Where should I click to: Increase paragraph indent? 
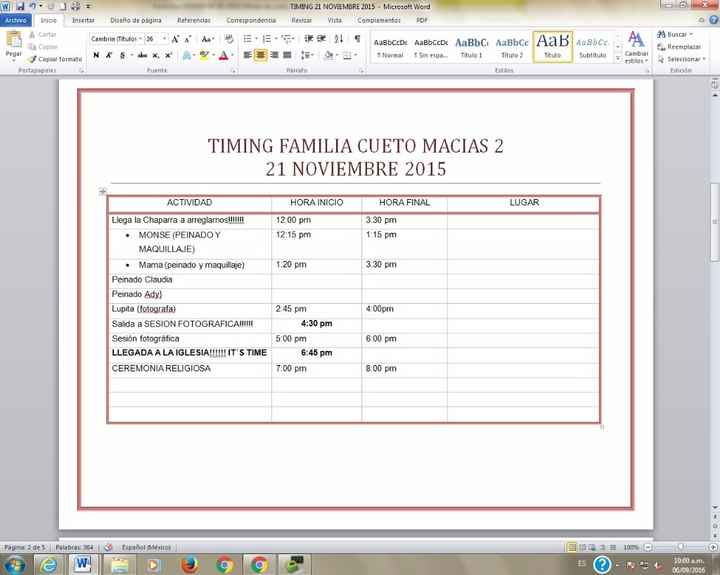(x=321, y=39)
